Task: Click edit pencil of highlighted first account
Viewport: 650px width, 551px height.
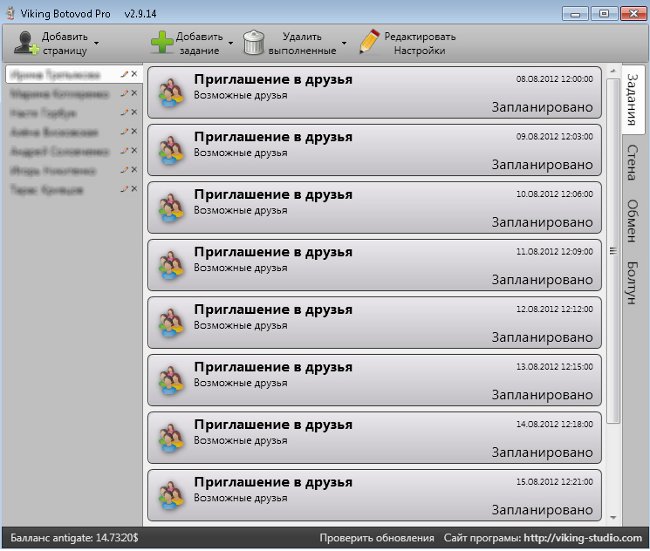Action: point(124,74)
